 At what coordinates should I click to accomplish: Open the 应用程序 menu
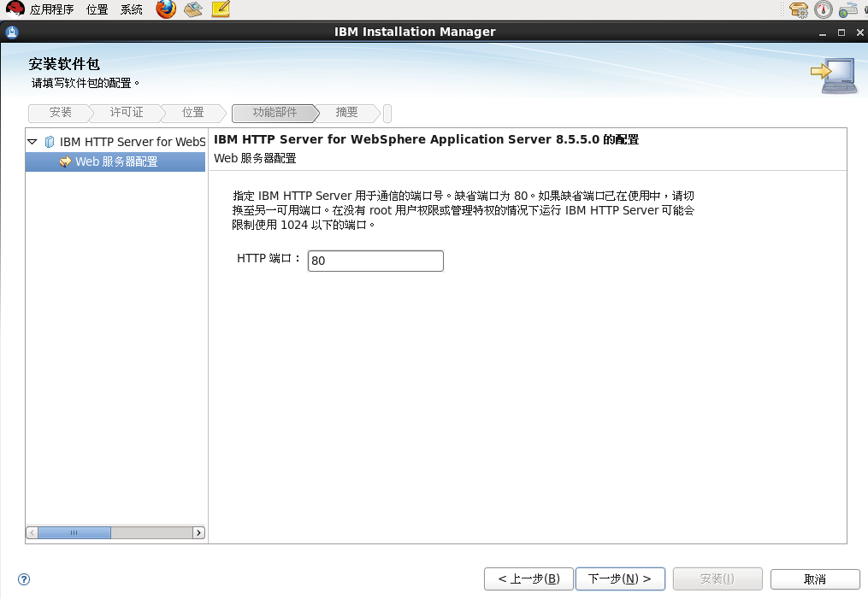[51, 9]
